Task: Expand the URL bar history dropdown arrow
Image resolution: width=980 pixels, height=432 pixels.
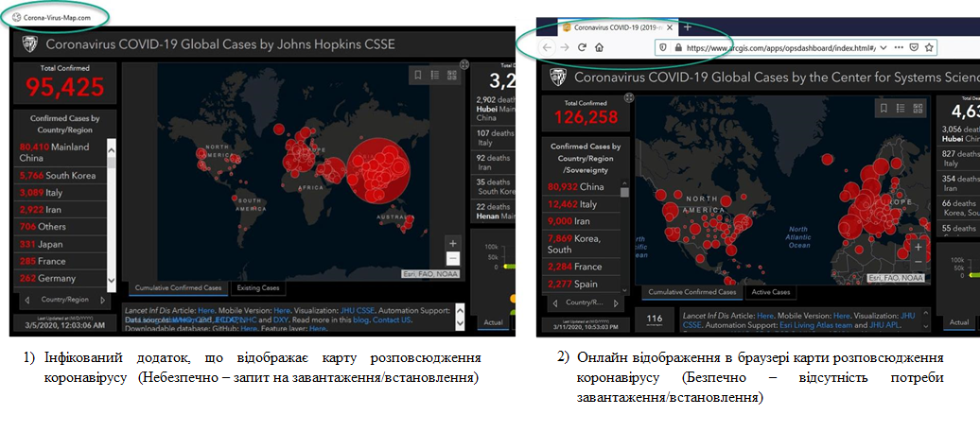Action: click(x=884, y=46)
